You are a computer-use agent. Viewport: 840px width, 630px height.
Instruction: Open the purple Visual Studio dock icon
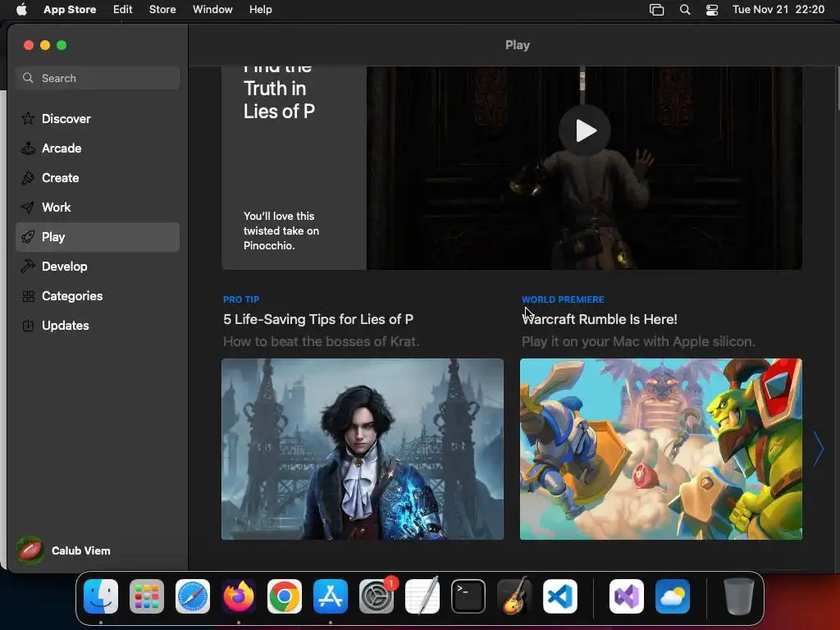click(x=626, y=596)
